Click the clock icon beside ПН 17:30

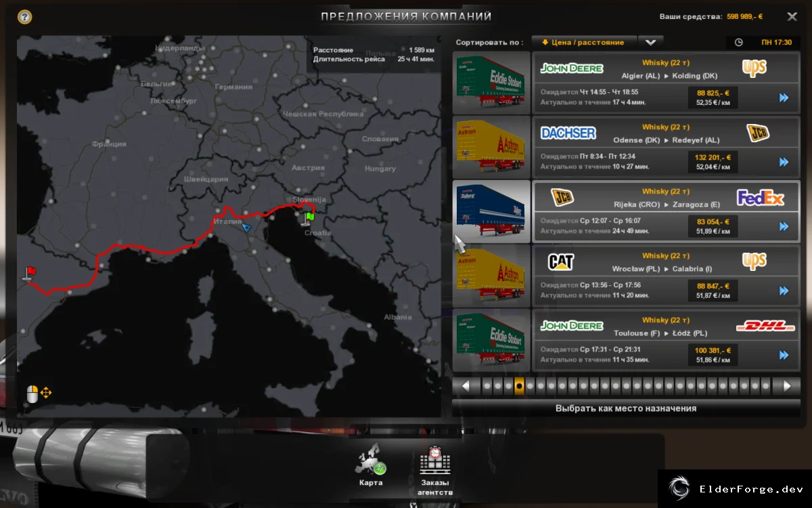pos(738,42)
